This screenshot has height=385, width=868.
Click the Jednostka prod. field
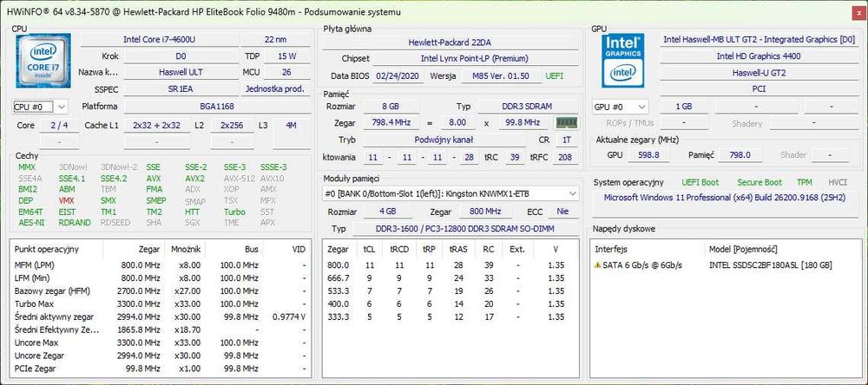coord(276,88)
